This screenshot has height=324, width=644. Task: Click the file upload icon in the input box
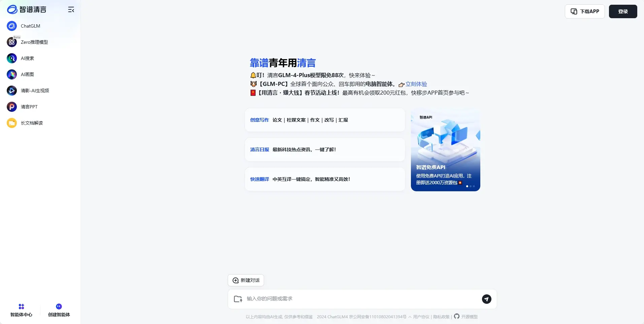tap(238, 299)
